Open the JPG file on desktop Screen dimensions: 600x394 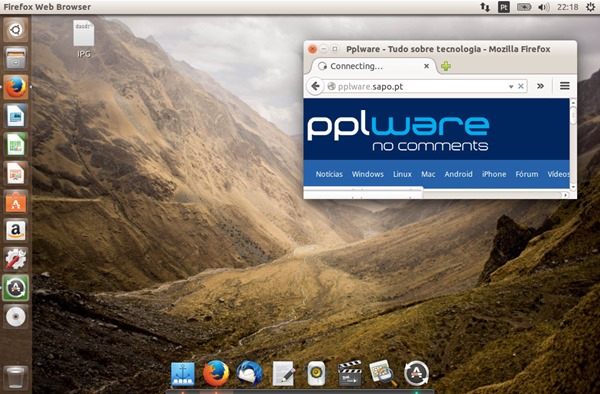point(84,39)
